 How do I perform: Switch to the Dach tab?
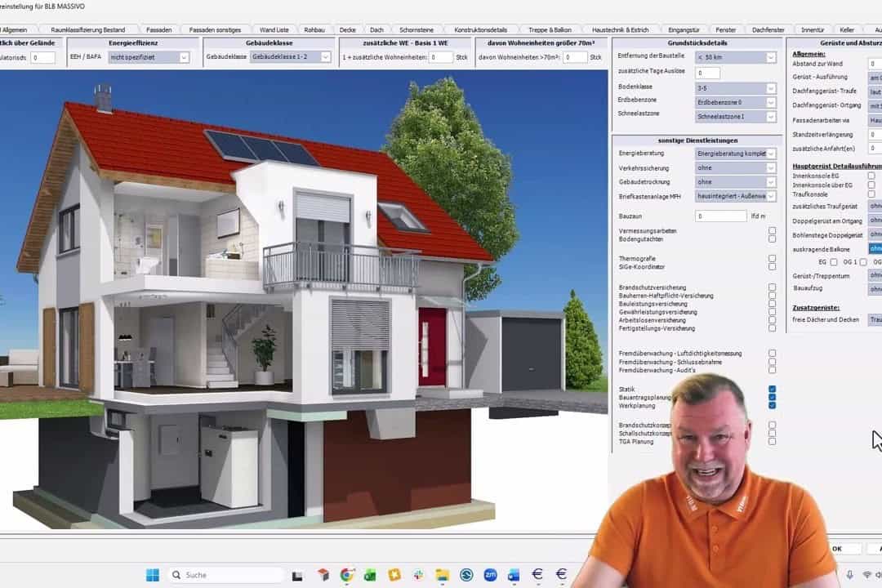click(376, 29)
